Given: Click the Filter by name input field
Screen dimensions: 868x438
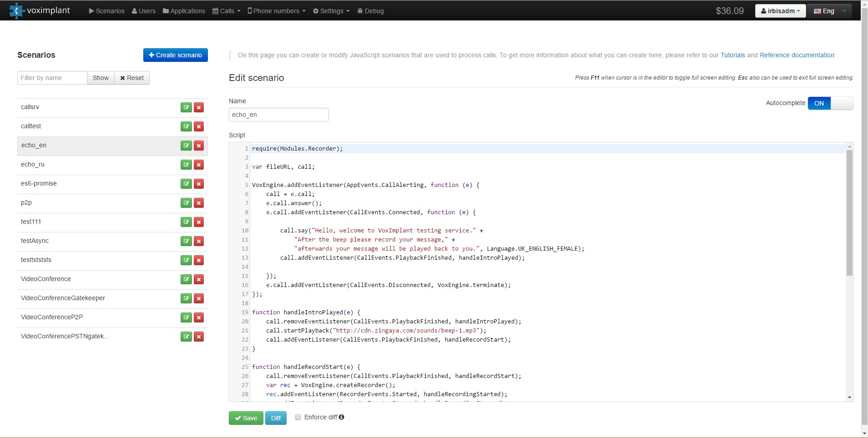Looking at the screenshot, I should (x=52, y=78).
